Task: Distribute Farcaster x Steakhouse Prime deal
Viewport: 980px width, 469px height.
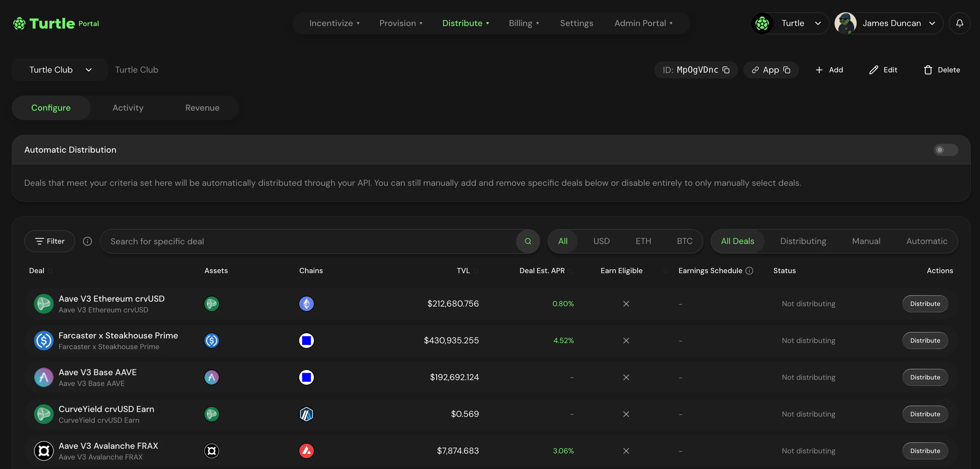Action: coord(925,341)
